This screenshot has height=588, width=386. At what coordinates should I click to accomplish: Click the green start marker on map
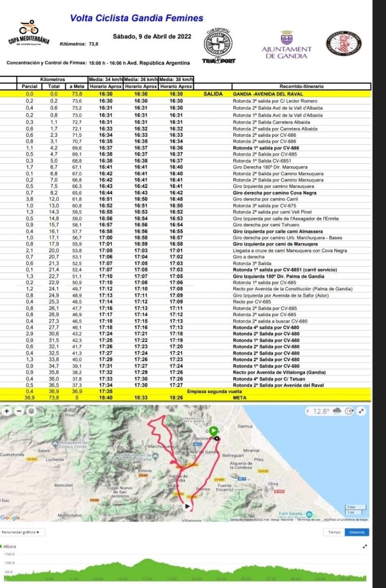pyautogui.click(x=213, y=431)
